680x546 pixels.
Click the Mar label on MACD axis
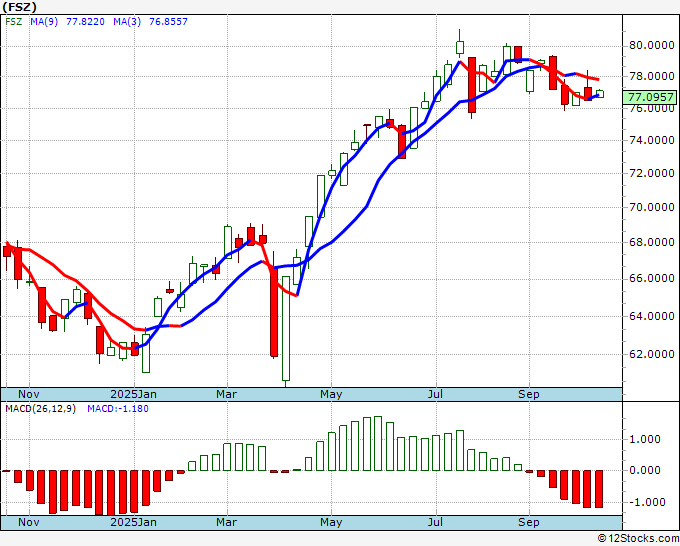point(226,522)
